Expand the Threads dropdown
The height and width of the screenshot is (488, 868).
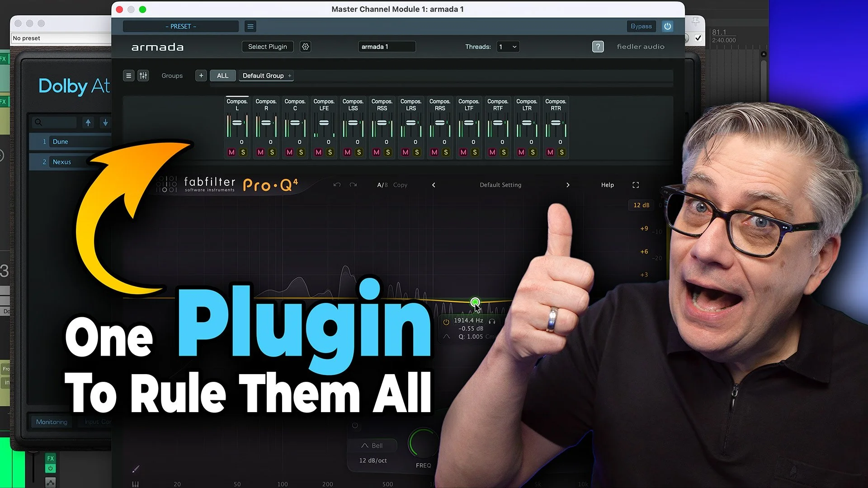click(507, 47)
